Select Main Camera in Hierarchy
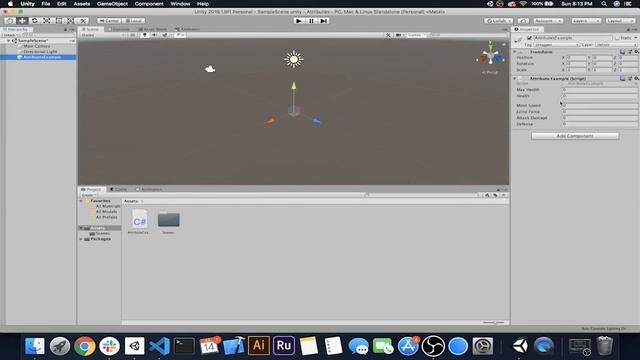This screenshot has width=640, height=360. point(36,46)
